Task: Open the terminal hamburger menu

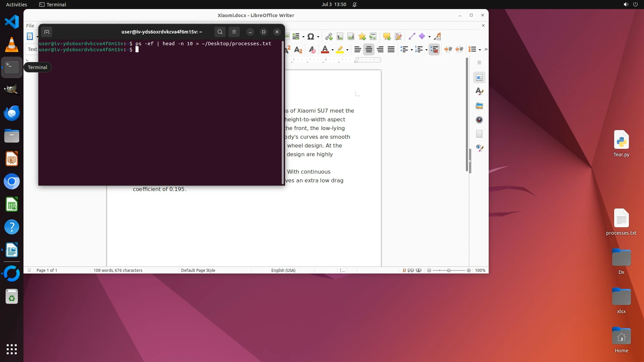Action: [234, 32]
